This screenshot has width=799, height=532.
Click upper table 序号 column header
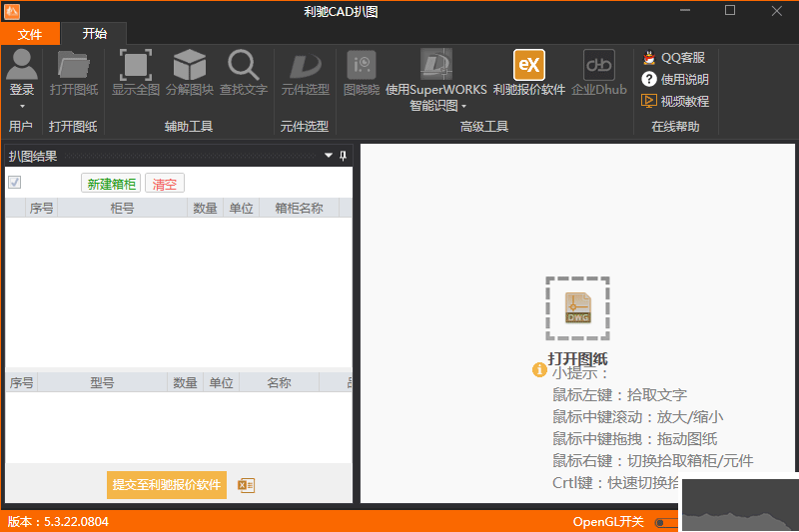41,208
